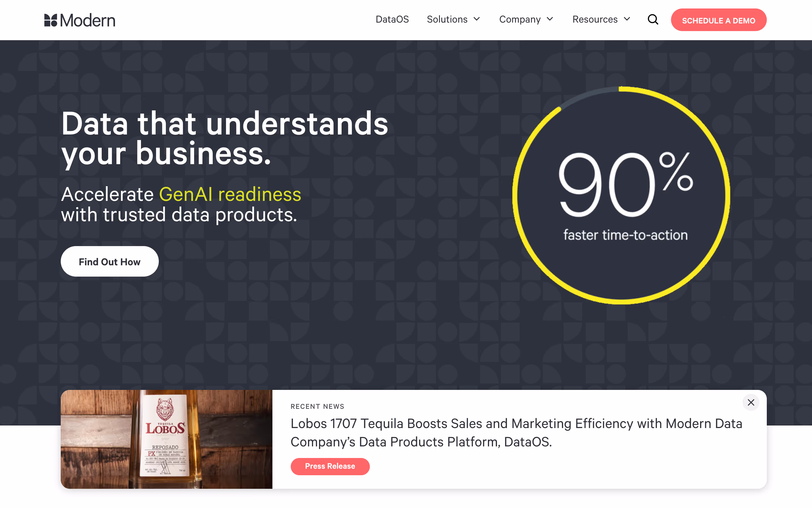Click the GenAI readiness highlighted text

230,194
